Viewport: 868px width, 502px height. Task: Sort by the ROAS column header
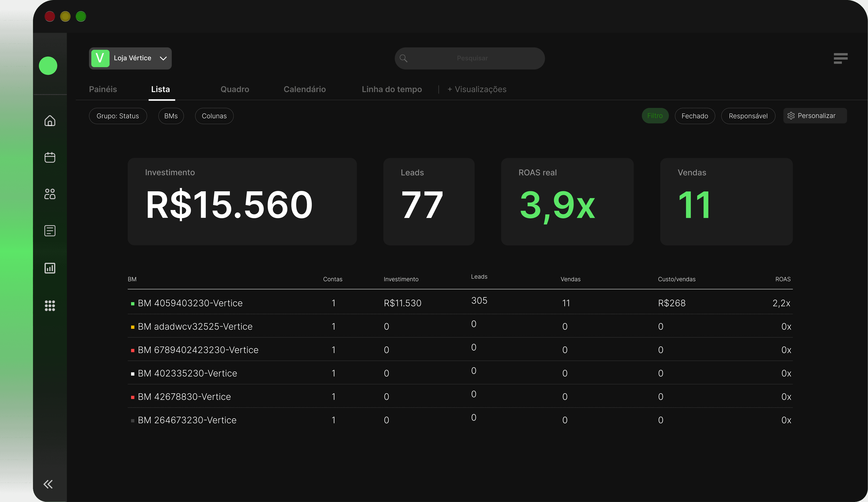click(x=783, y=279)
